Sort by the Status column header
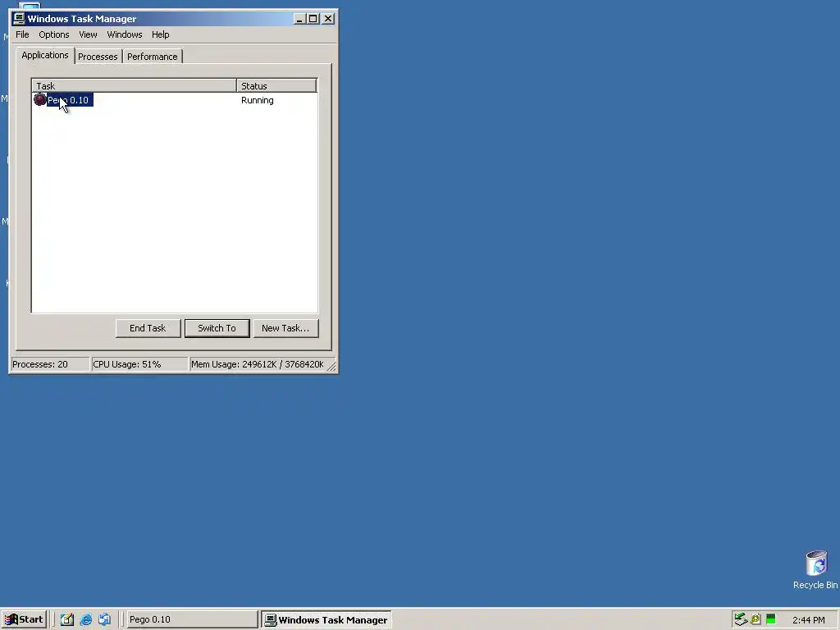Image resolution: width=840 pixels, height=630 pixels. [x=276, y=85]
